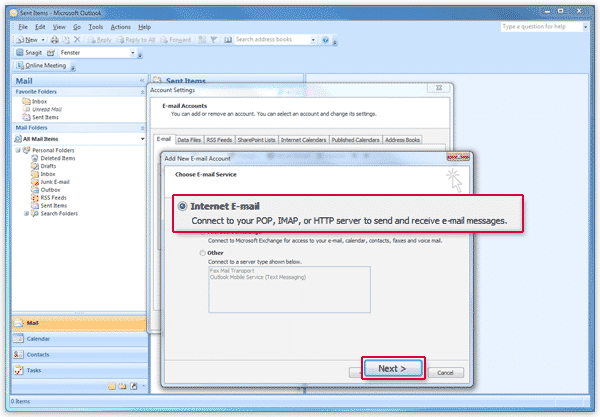The width and height of the screenshot is (600, 417).
Task: Click the Snagit profile icon beside Fenster
Action: click(51, 52)
